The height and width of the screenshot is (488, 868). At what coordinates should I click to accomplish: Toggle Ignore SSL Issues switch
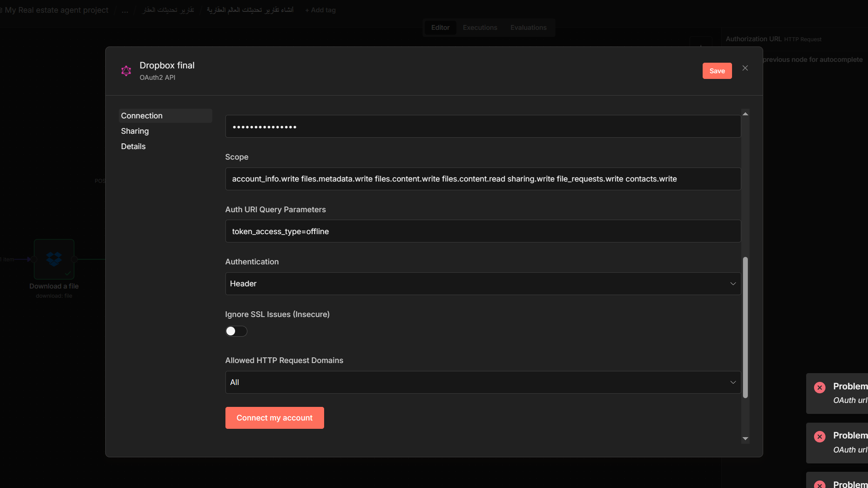click(236, 331)
